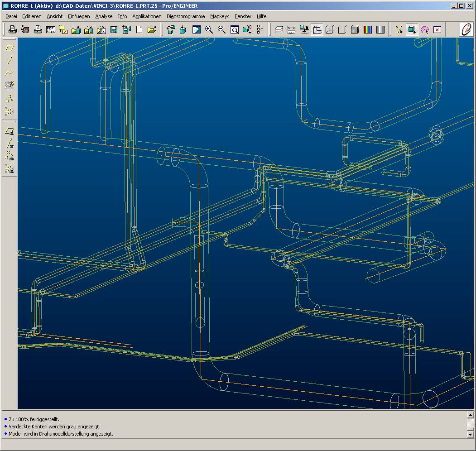
Task: Open the Analyse menu
Action: click(104, 16)
